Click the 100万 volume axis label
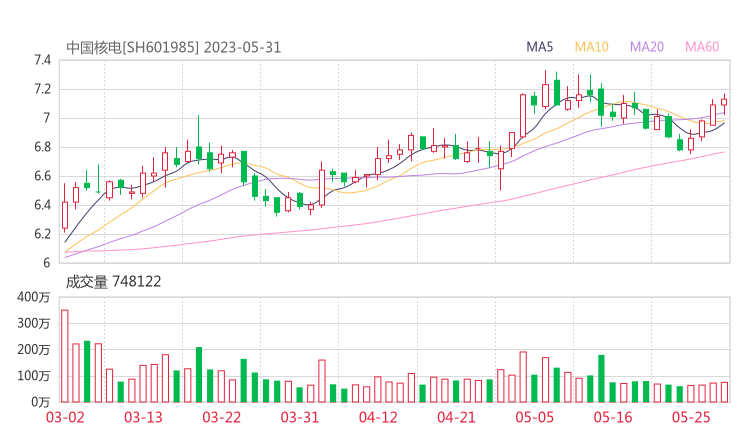740x440 pixels. [33, 376]
